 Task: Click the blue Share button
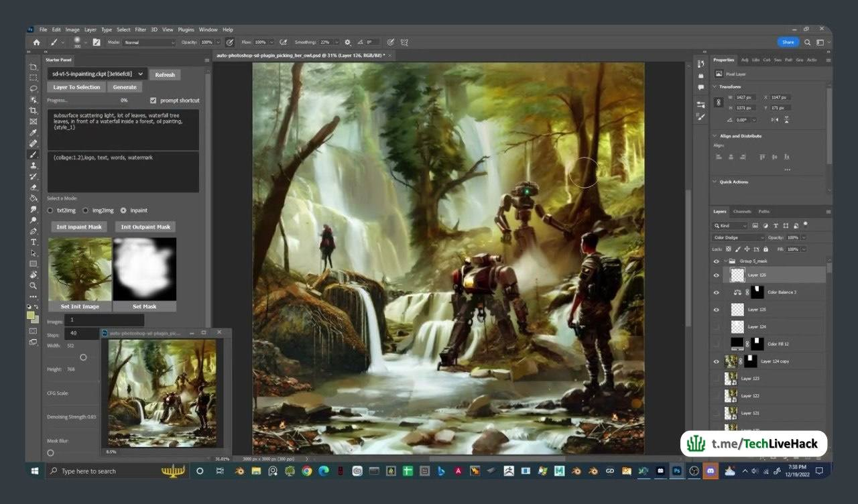tap(788, 42)
